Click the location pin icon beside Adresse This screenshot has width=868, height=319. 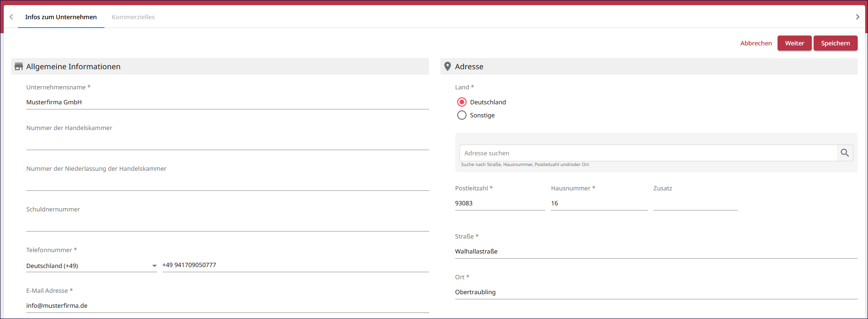447,66
